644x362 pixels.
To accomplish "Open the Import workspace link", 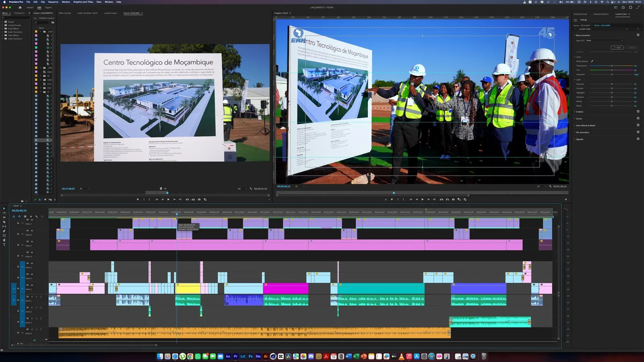I will click(30, 7).
